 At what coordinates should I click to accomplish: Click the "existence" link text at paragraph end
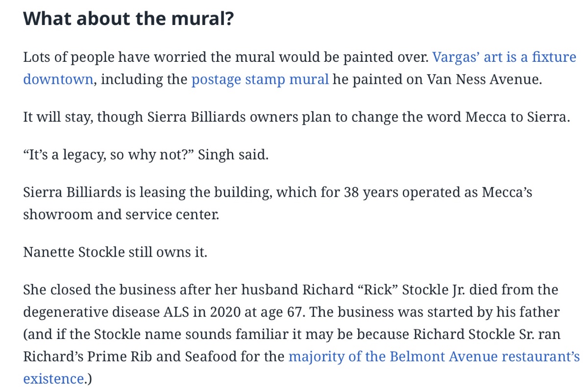tap(53, 379)
